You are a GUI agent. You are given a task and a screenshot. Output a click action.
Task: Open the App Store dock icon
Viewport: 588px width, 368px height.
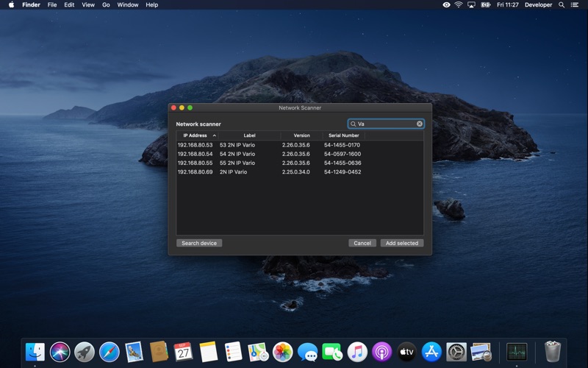(431, 352)
